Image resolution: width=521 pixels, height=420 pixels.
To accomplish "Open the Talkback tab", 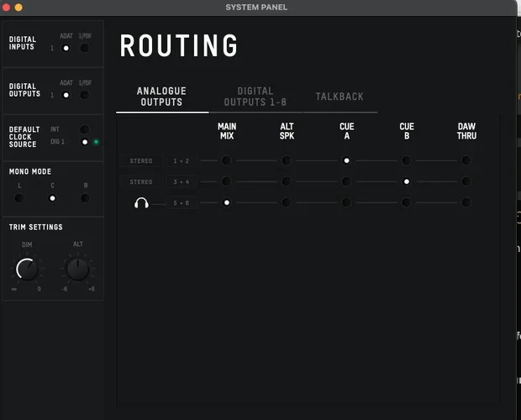I will coord(339,97).
